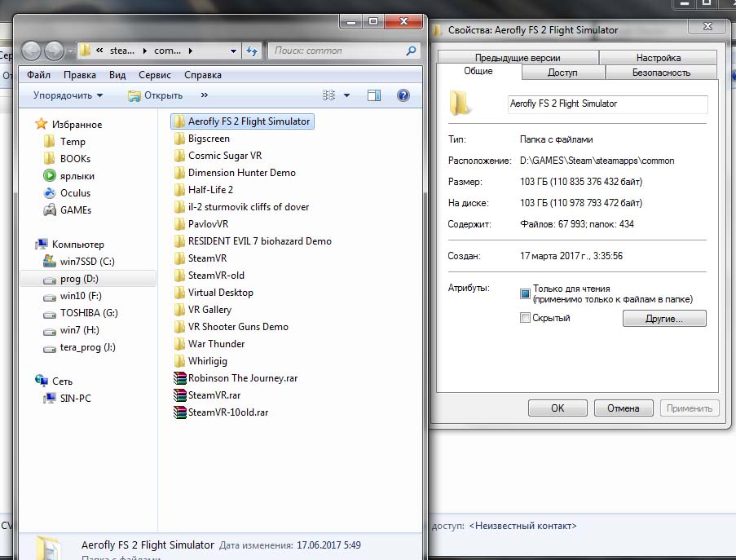Select Избранное in navigation pane
The image size is (736, 560).
[x=68, y=125]
